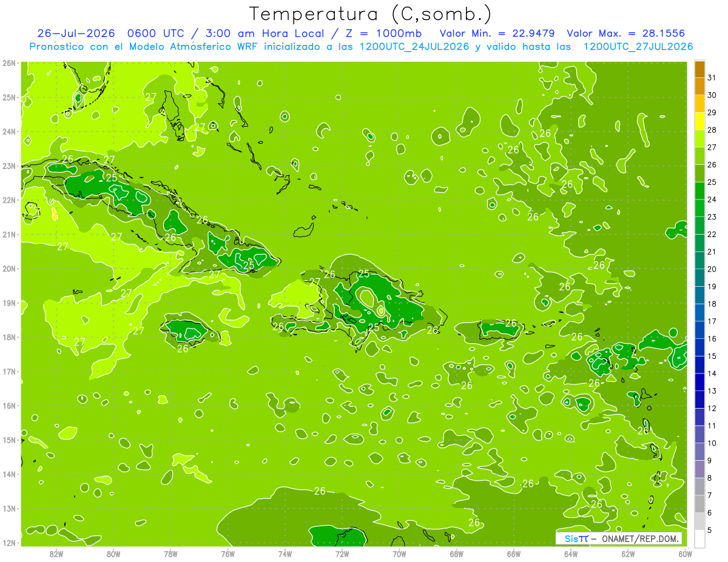
Task: Click the legend swatch between 25 and 26
Action: 699,173
